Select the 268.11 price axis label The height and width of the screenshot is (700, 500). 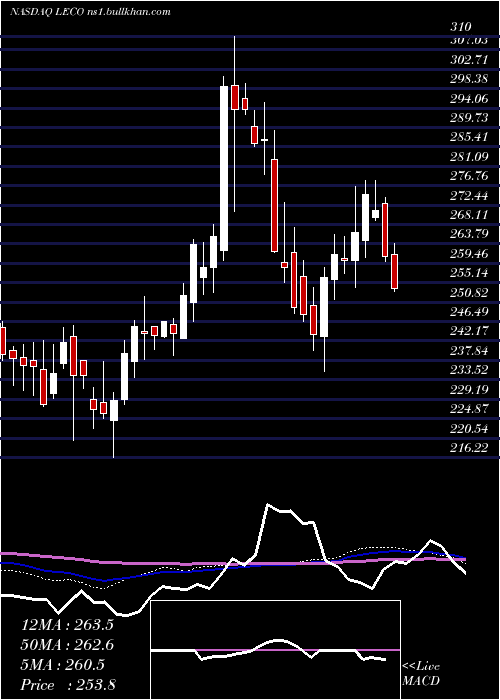[x=468, y=215]
